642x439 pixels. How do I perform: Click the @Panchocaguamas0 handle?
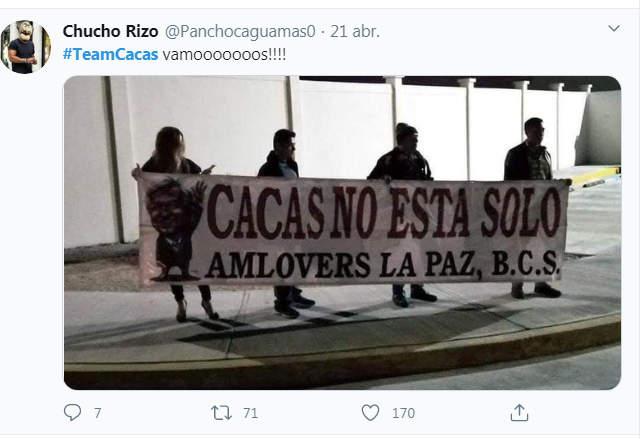coord(240,32)
